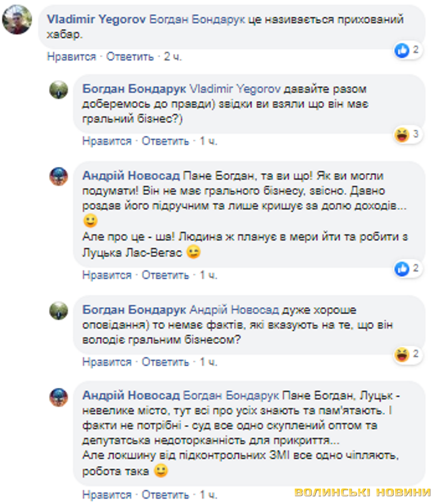Viewport: 442px width, 504px height.
Task: Open the Vladimir Yegorov author name link
Action: (x=96, y=20)
